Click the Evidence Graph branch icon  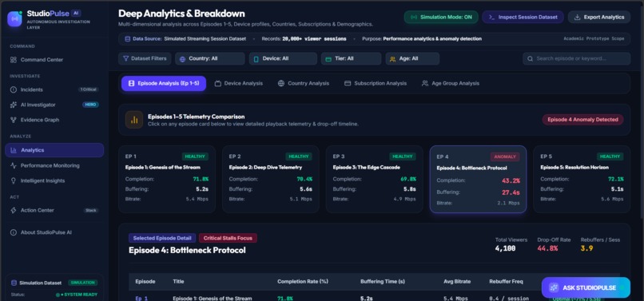[x=13, y=120]
